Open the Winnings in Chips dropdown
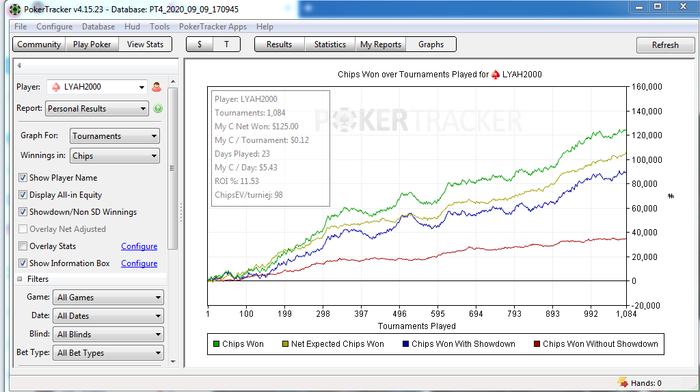 tap(115, 156)
